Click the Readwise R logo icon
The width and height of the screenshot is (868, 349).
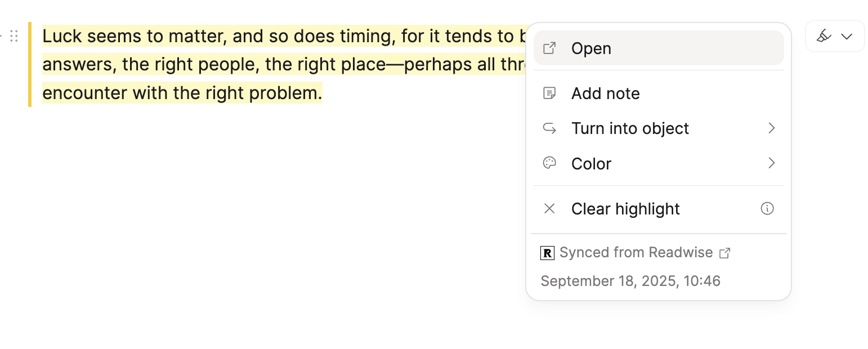[x=547, y=253]
